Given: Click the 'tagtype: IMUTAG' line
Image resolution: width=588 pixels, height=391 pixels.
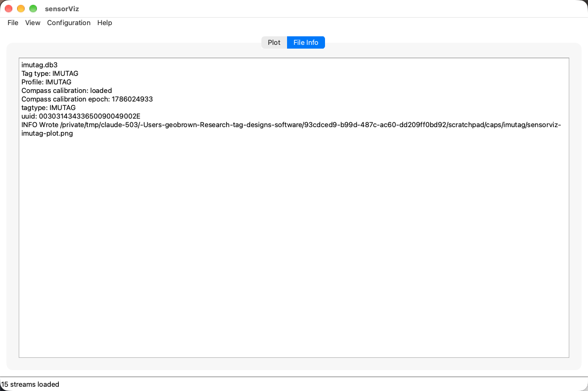Looking at the screenshot, I should pos(48,107).
